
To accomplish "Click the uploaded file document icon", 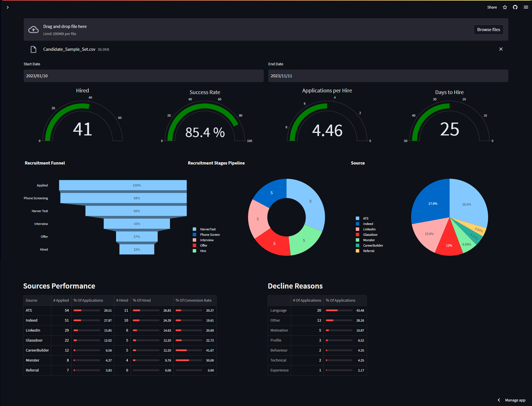I will click(x=33, y=49).
